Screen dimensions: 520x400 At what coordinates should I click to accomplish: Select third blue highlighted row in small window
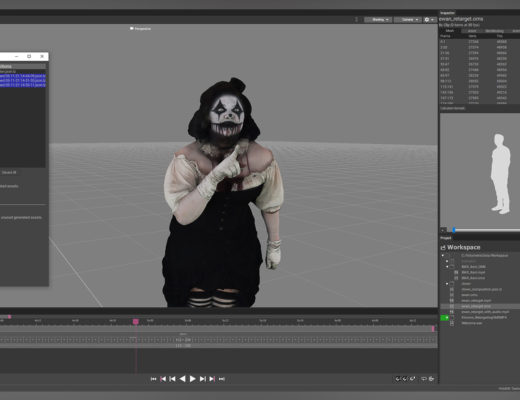click(23, 85)
